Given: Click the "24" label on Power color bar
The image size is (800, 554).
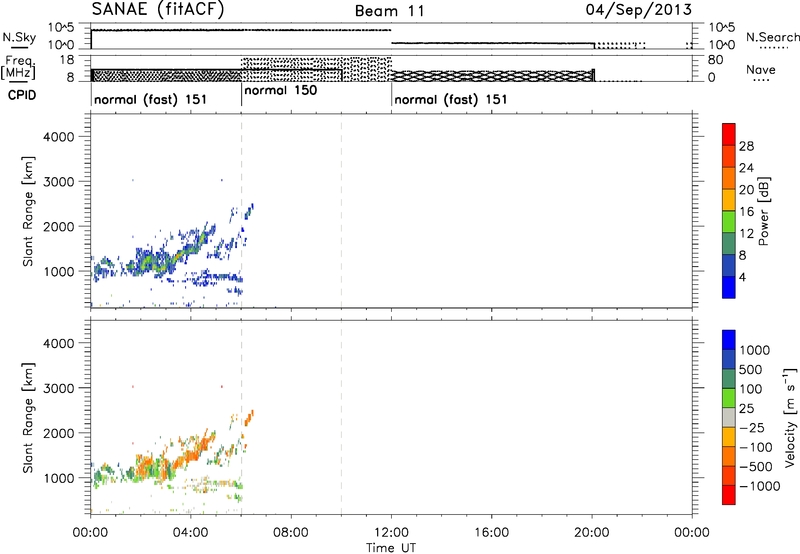Looking at the screenshot, I should (x=746, y=168).
